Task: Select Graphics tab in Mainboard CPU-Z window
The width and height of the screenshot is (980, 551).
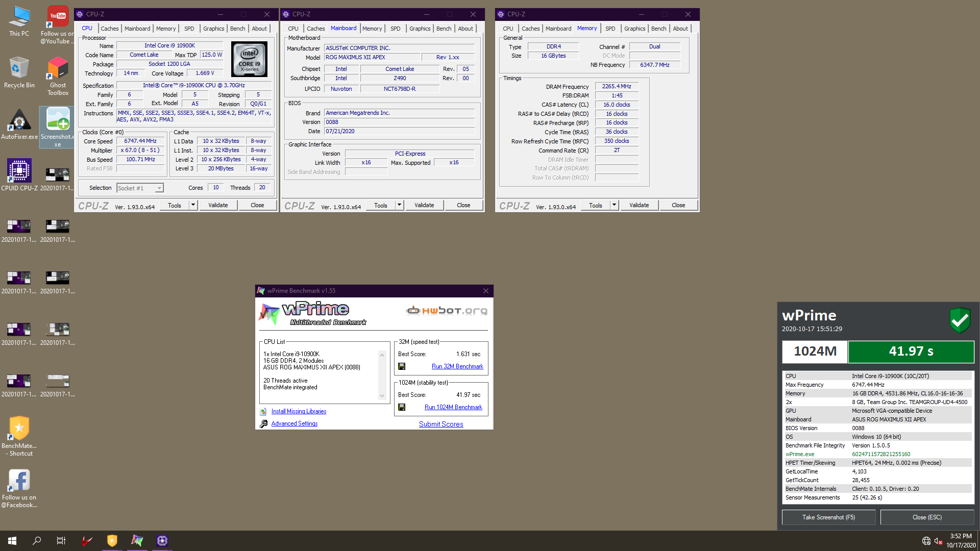Action: point(420,29)
